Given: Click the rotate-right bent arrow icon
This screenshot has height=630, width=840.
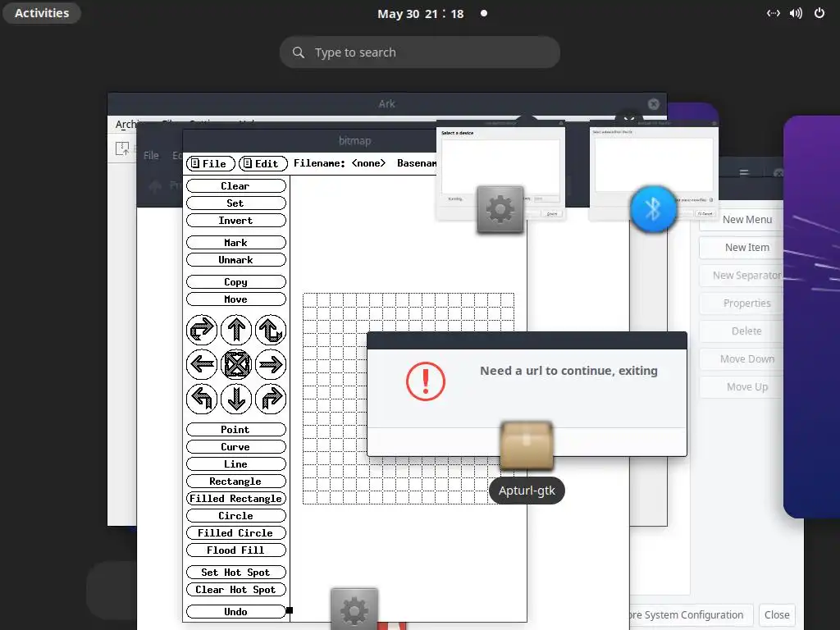Looking at the screenshot, I should click(271, 399).
